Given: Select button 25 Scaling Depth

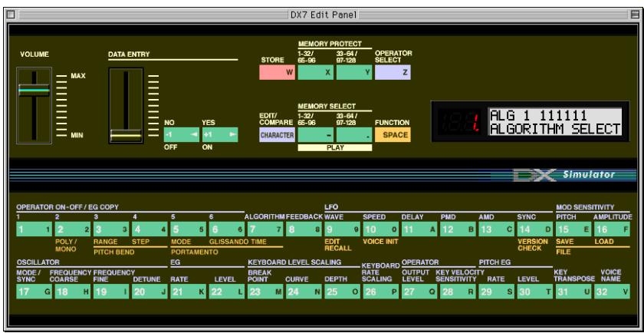Looking at the screenshot, I should click(343, 292).
